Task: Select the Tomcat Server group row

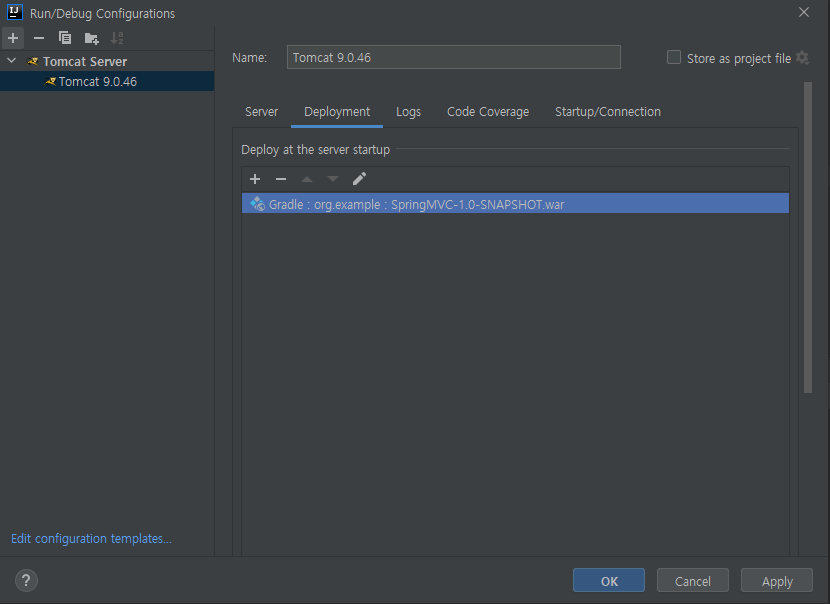Action: point(107,61)
